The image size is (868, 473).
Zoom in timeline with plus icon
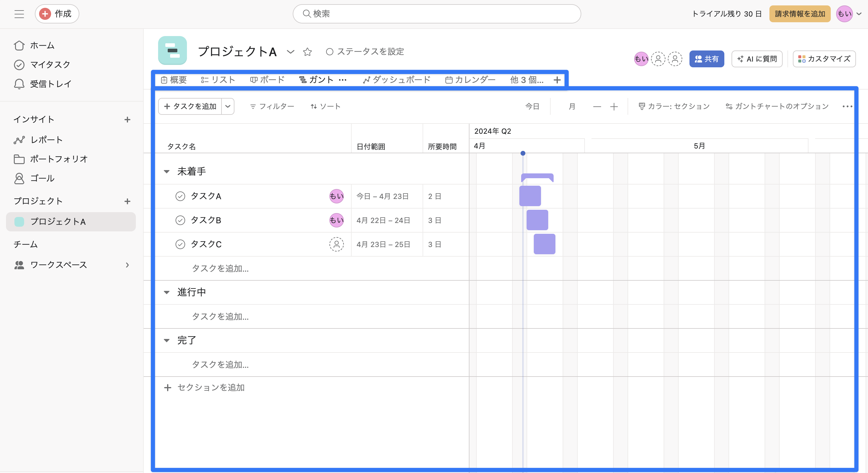tap(614, 107)
